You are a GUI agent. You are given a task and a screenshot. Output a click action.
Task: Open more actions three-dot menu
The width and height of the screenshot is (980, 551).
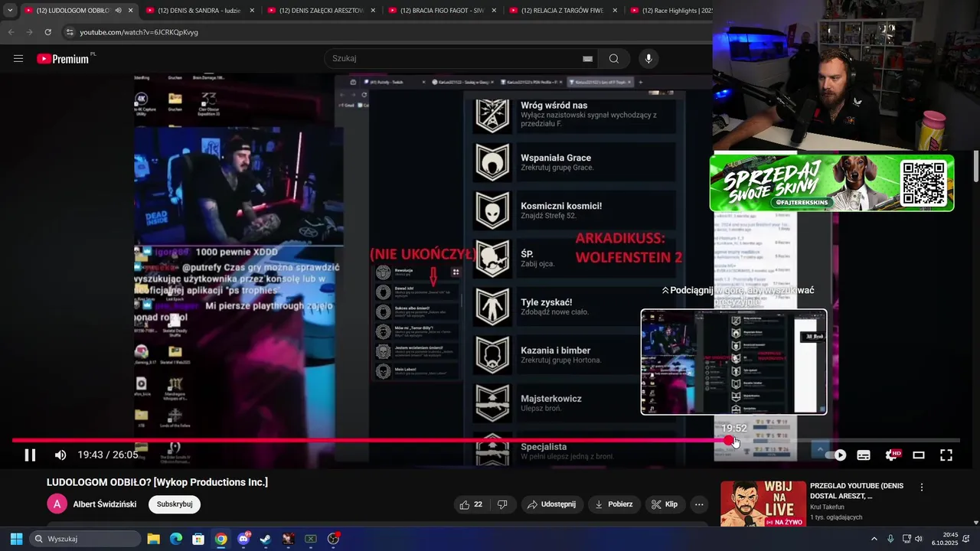(x=699, y=504)
